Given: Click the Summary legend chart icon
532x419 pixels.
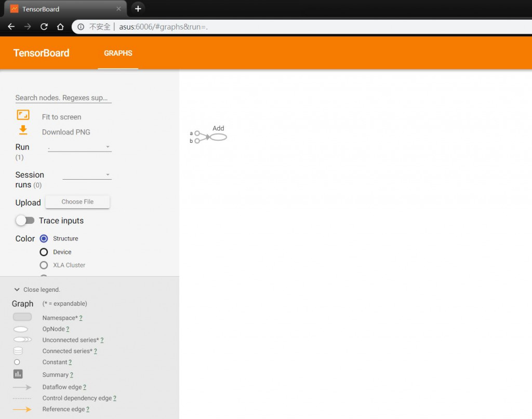Looking at the screenshot, I should point(18,374).
